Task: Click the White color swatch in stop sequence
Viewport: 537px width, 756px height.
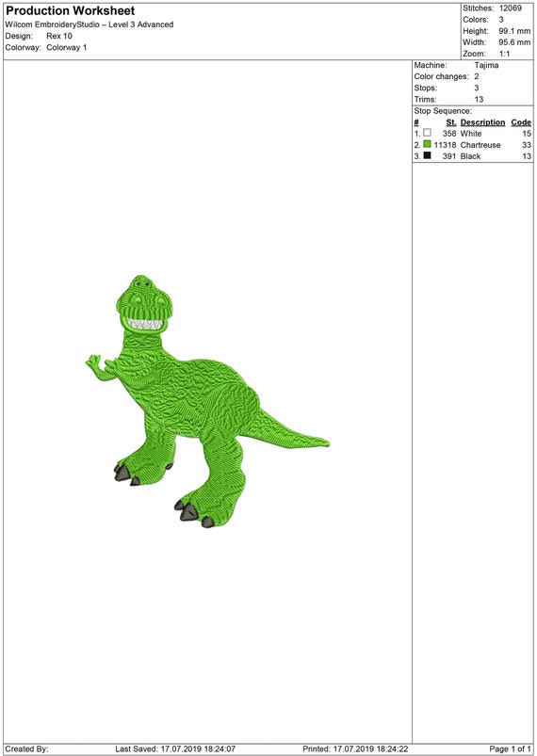Action: 427,133
